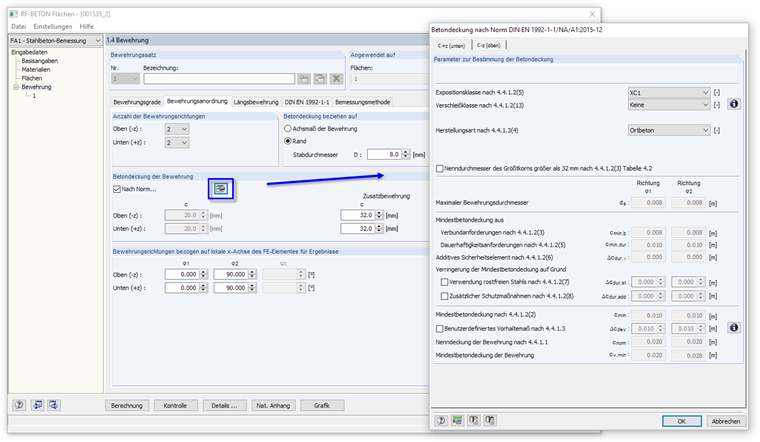Enable Nenndurchmesser des Größtkorns checkbox

click(440, 169)
